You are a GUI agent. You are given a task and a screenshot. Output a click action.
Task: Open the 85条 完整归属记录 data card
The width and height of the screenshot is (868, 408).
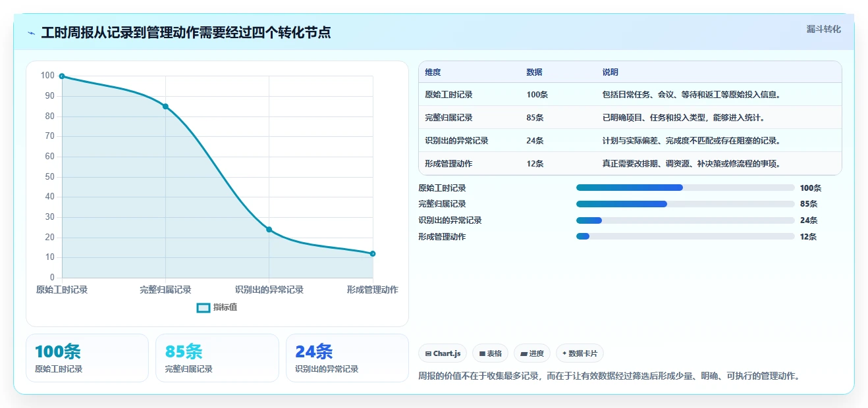click(217, 358)
